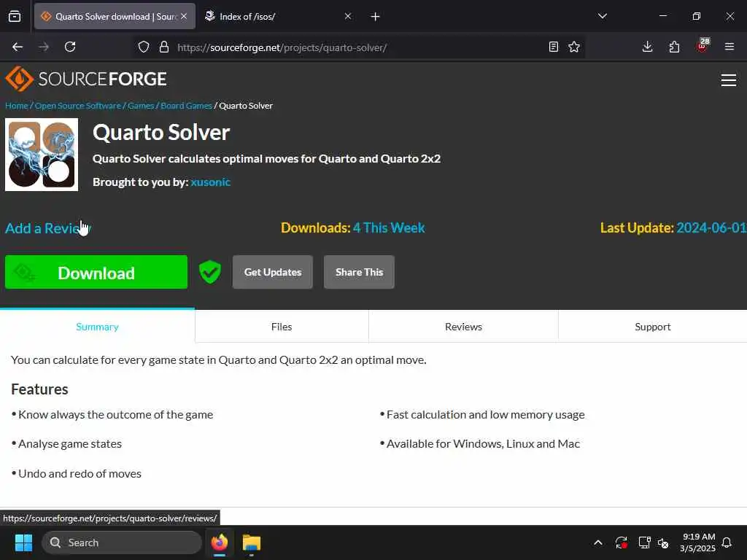Click the Get Updates button
The width and height of the screenshot is (747, 560).
click(x=273, y=272)
